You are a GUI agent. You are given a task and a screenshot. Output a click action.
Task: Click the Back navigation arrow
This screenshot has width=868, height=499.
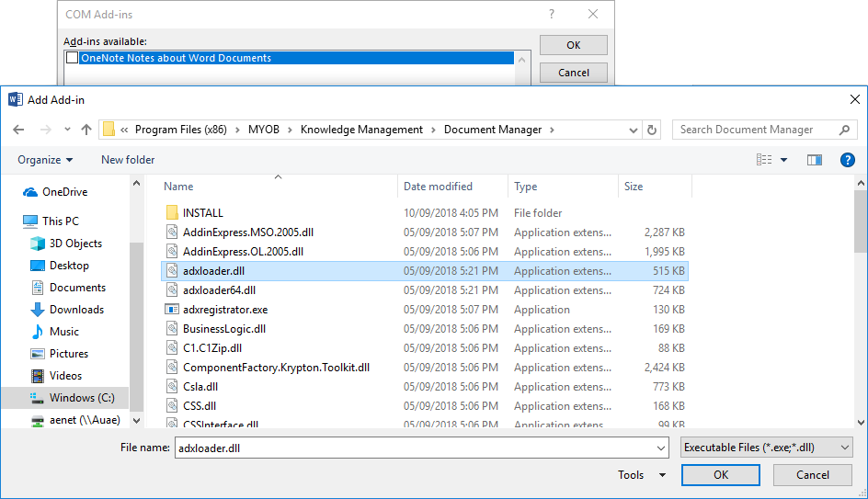17,130
